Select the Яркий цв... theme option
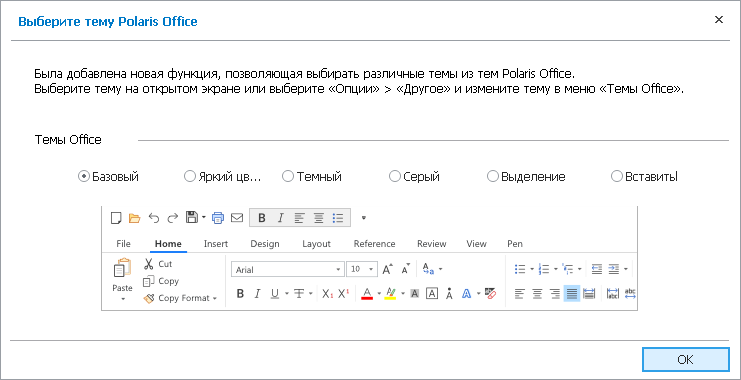This screenshot has width=741, height=380. click(222, 177)
